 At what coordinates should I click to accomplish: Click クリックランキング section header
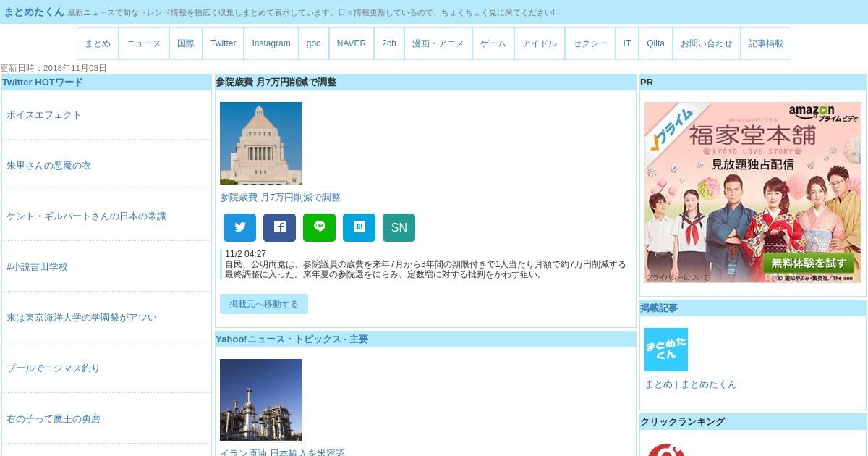[682, 422]
